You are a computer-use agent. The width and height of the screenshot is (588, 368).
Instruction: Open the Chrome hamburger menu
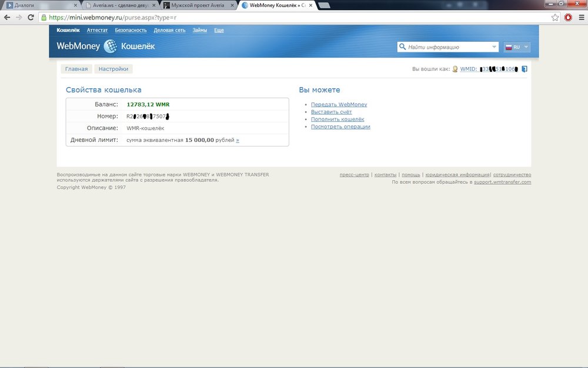581,18
